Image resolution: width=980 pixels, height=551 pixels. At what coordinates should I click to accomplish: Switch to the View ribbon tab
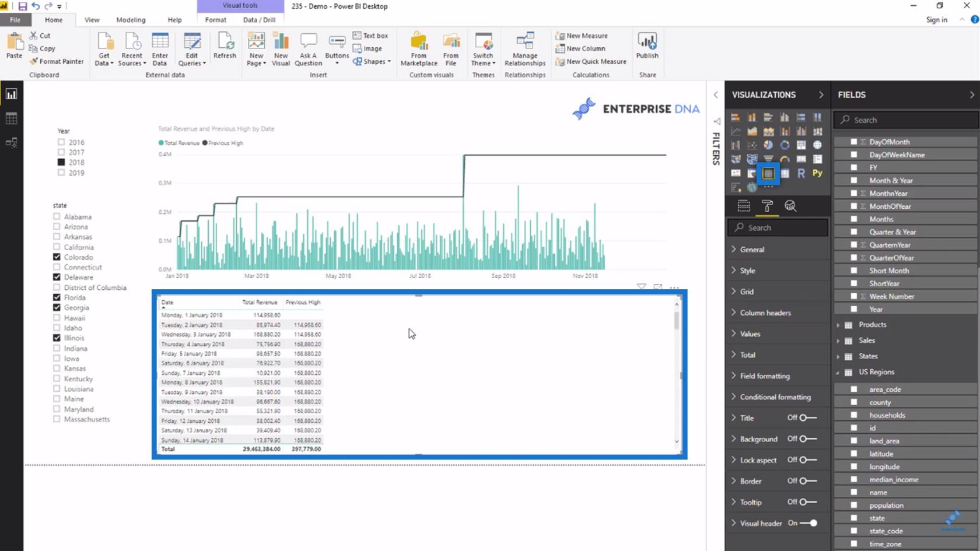pos(92,20)
